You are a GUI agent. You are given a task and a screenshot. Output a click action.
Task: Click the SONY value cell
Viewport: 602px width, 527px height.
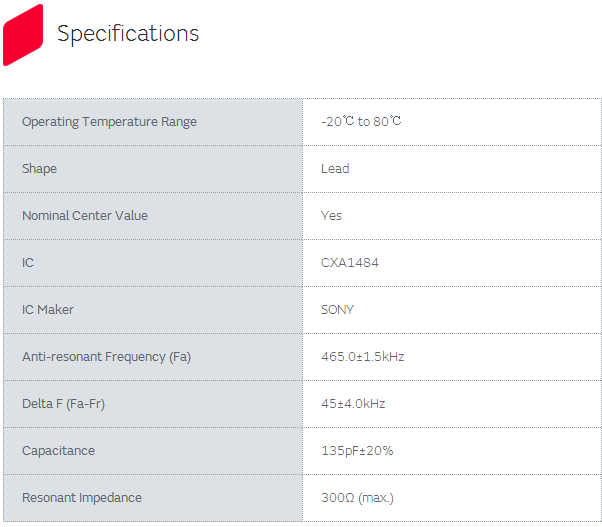[x=337, y=310]
